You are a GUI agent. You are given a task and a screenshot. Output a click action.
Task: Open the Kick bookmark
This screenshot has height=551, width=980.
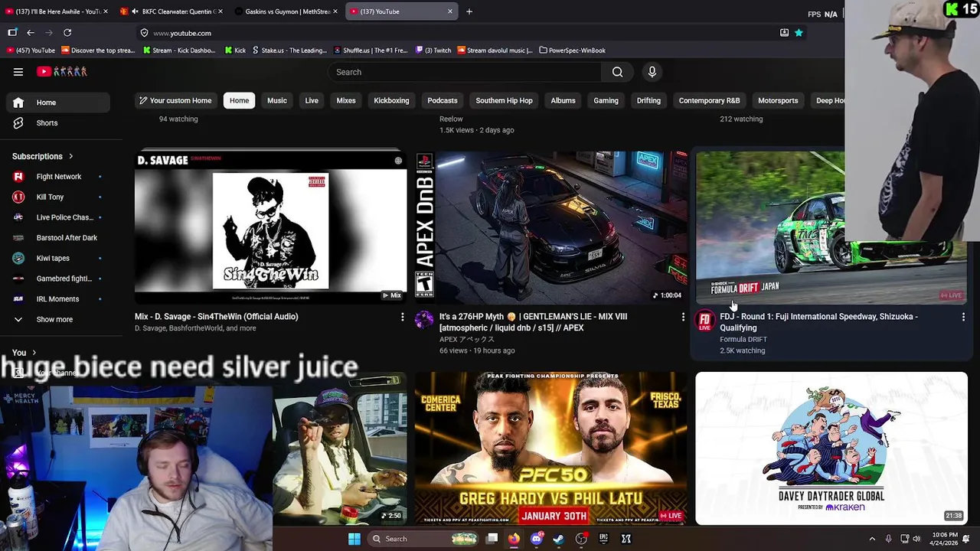pos(235,51)
